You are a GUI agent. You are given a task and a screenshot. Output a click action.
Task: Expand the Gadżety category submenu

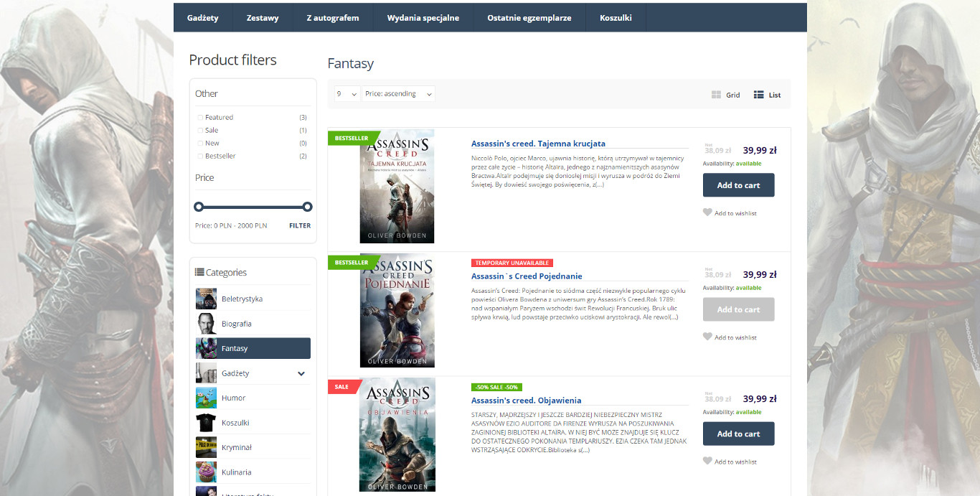(301, 373)
